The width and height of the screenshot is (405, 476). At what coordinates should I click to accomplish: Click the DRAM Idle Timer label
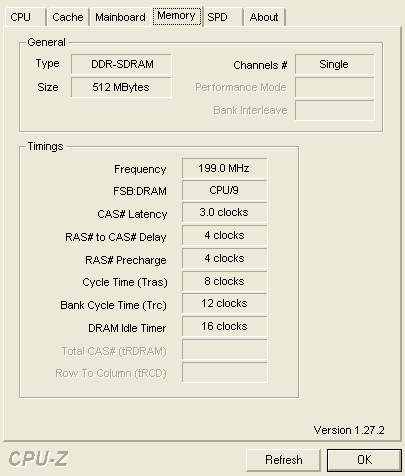coord(127,328)
